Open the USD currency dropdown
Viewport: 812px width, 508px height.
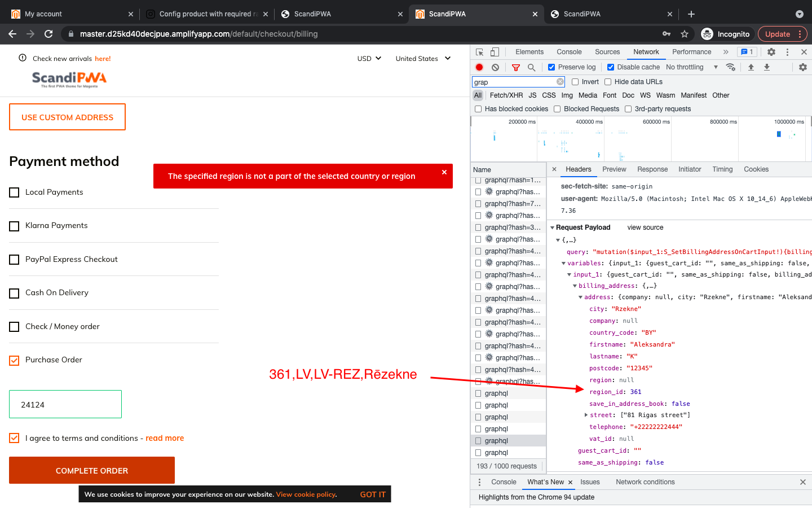click(369, 58)
